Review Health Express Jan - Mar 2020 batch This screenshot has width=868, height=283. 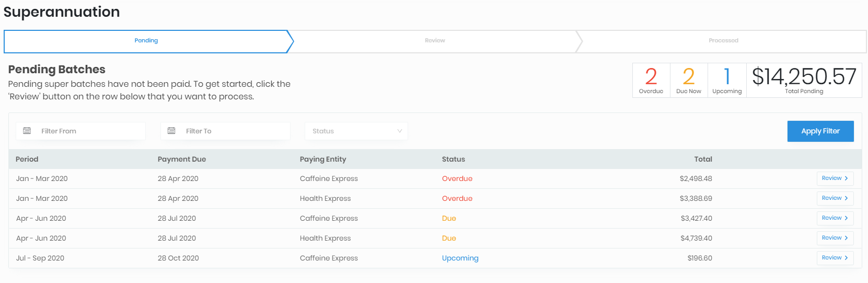point(835,198)
